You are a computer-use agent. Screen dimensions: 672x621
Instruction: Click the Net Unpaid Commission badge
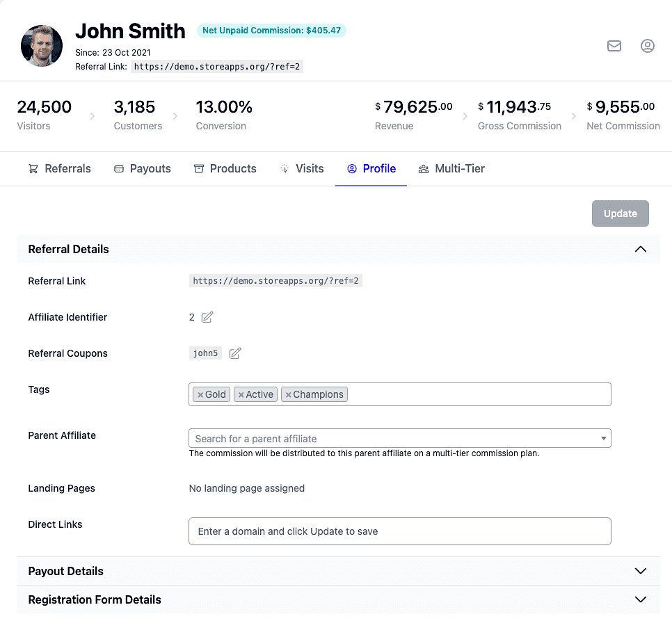coord(271,31)
